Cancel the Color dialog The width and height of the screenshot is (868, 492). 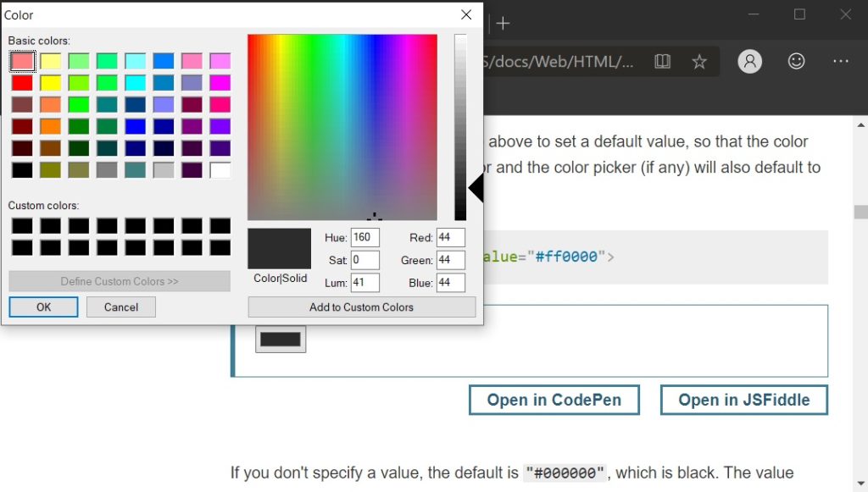[x=120, y=307]
